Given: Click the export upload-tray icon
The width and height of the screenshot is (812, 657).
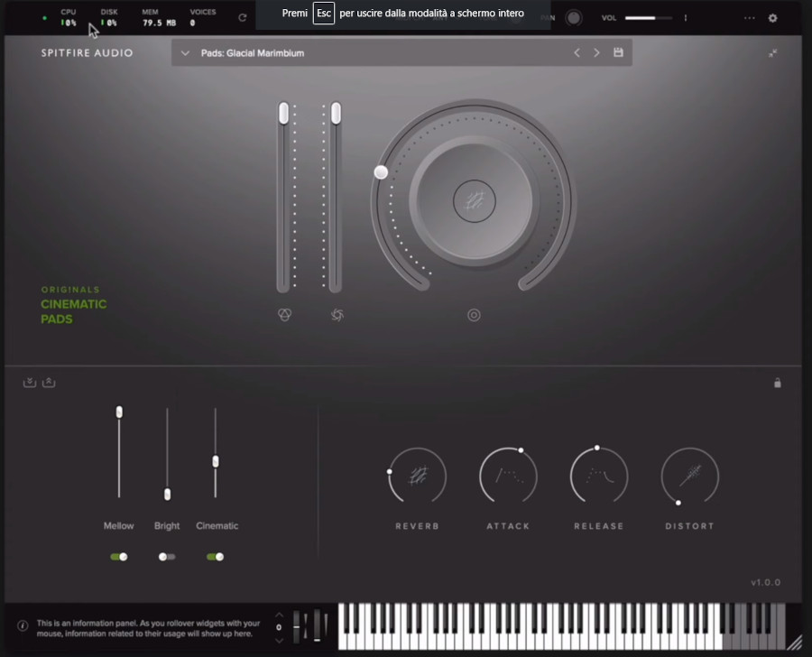Looking at the screenshot, I should [x=49, y=383].
